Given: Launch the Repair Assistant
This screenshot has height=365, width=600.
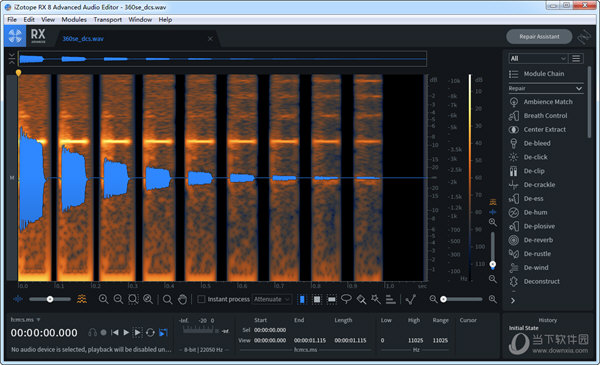Looking at the screenshot, I should point(539,37).
